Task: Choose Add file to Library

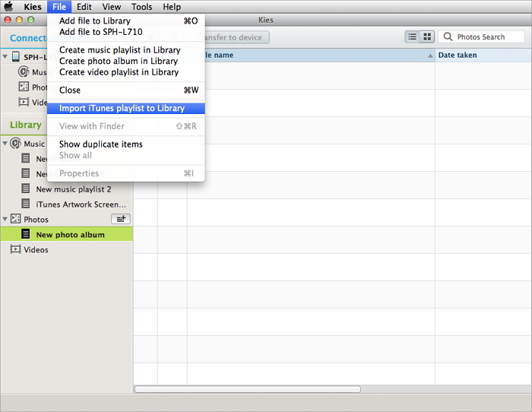Action: point(126,21)
